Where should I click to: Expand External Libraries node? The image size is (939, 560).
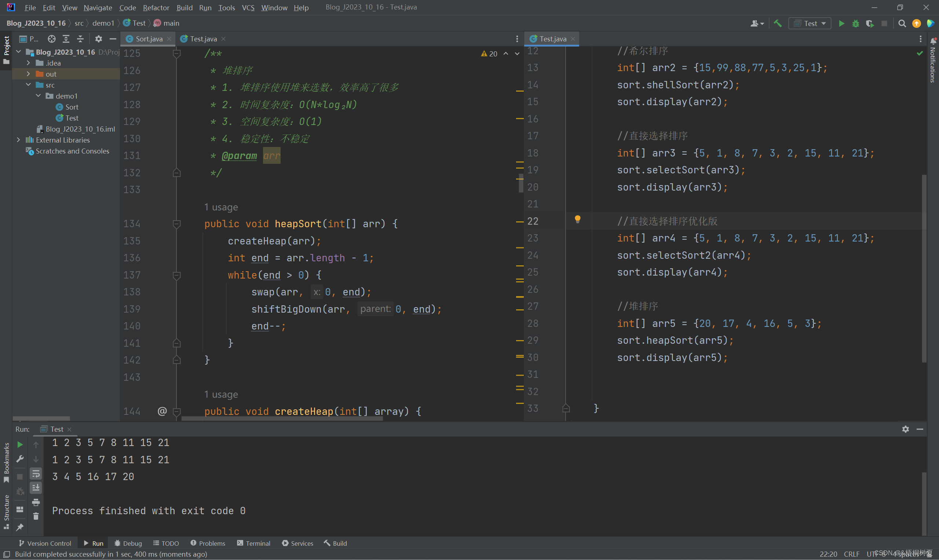18,140
